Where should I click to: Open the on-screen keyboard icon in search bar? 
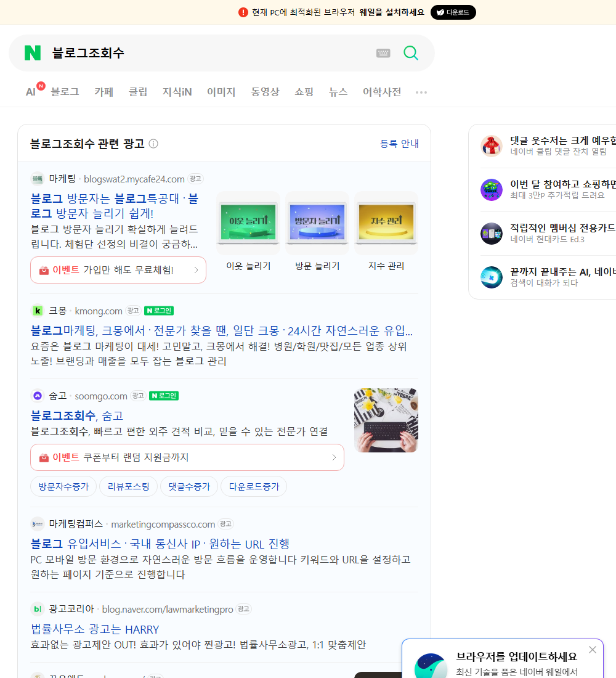pos(383,53)
